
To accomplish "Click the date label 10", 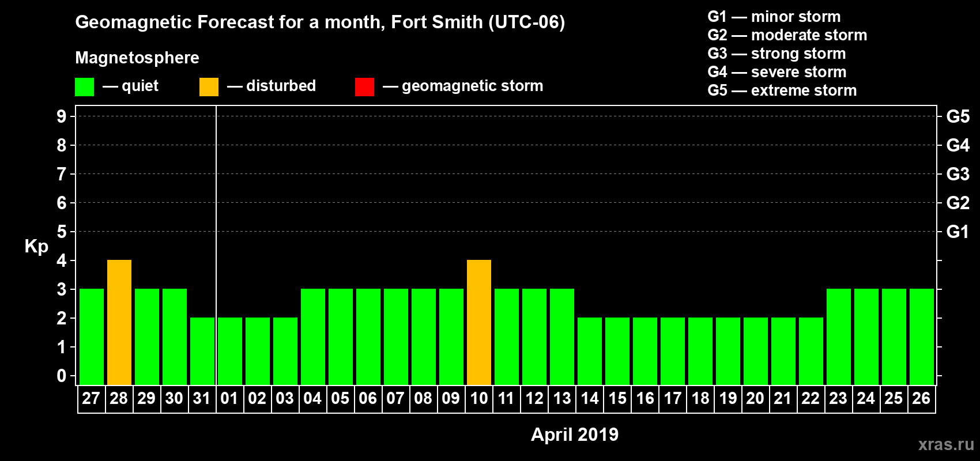I will 478,399.
